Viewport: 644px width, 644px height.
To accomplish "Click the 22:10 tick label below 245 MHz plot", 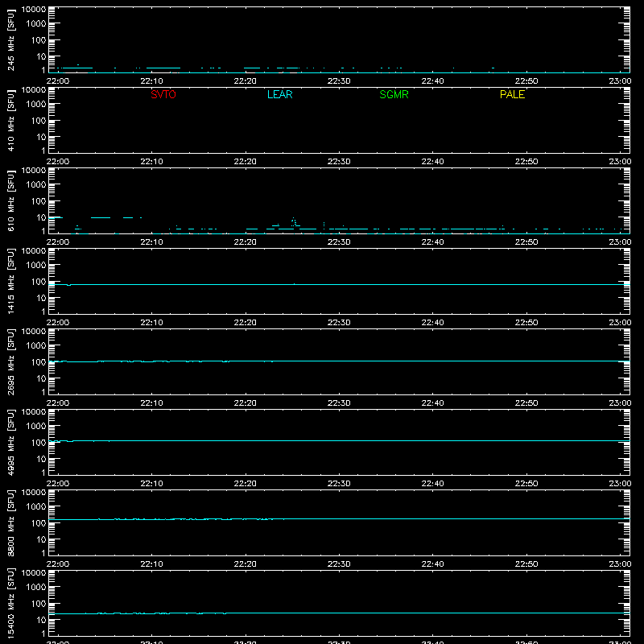I will tap(151, 81).
